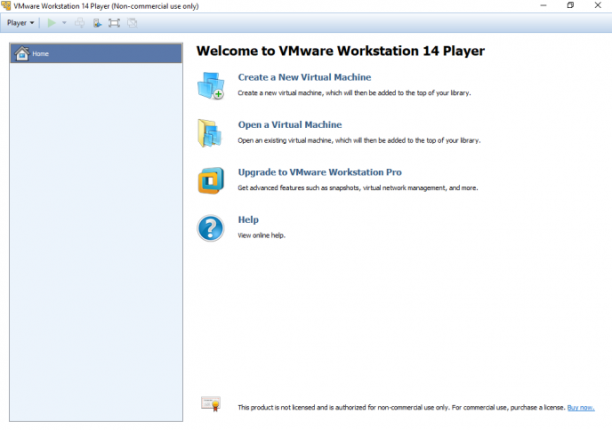Click the 'This product is not licensed' notice

pyautogui.click(x=402, y=408)
